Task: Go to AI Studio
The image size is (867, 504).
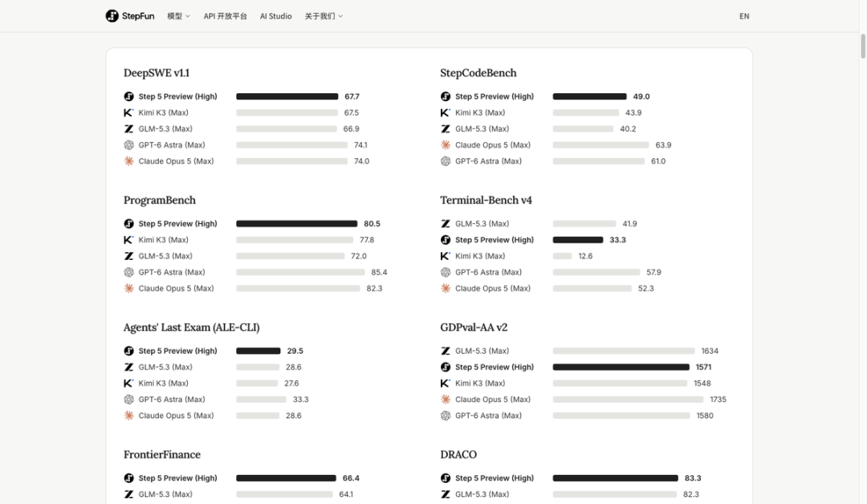Action: pyautogui.click(x=276, y=16)
